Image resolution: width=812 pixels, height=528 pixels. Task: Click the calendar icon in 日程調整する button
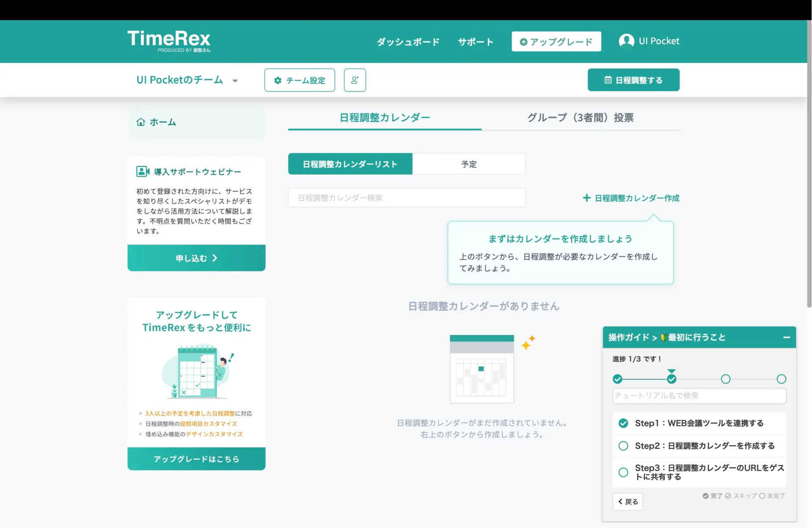[x=608, y=80]
